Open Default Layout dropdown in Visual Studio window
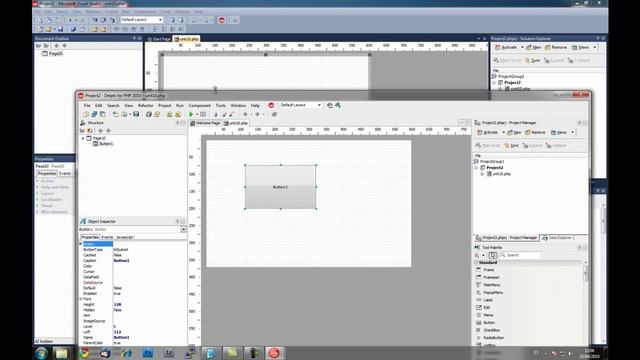This screenshot has width=640, height=360. (x=160, y=20)
